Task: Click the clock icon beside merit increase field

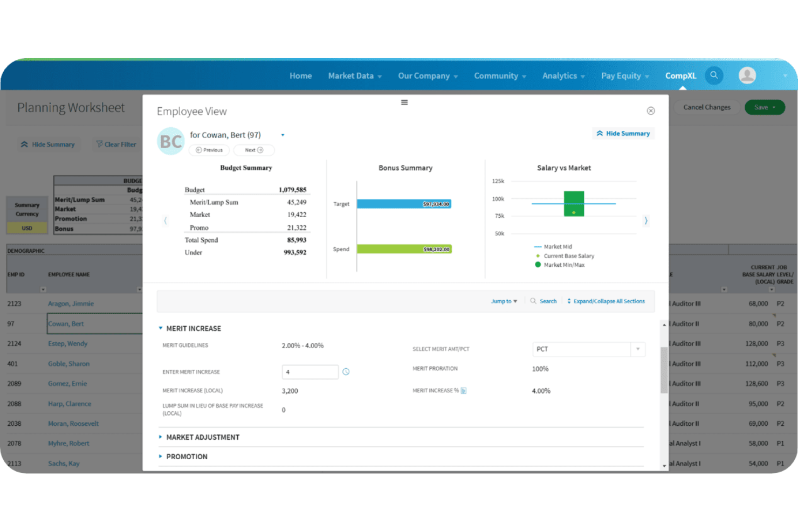Action: (x=346, y=371)
